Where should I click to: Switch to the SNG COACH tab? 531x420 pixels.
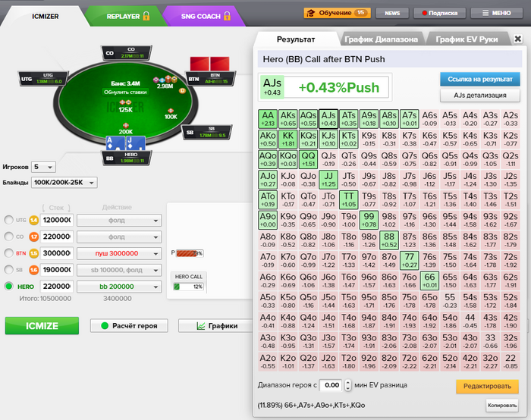pyautogui.click(x=203, y=16)
